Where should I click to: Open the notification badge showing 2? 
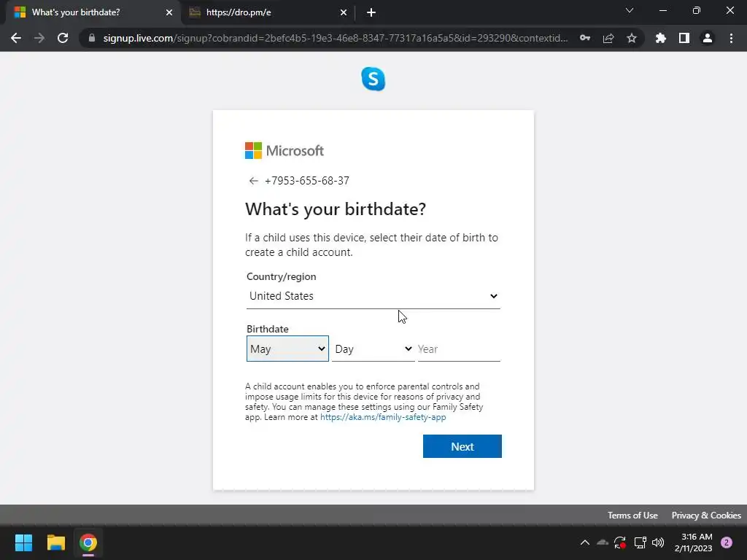pyautogui.click(x=727, y=542)
